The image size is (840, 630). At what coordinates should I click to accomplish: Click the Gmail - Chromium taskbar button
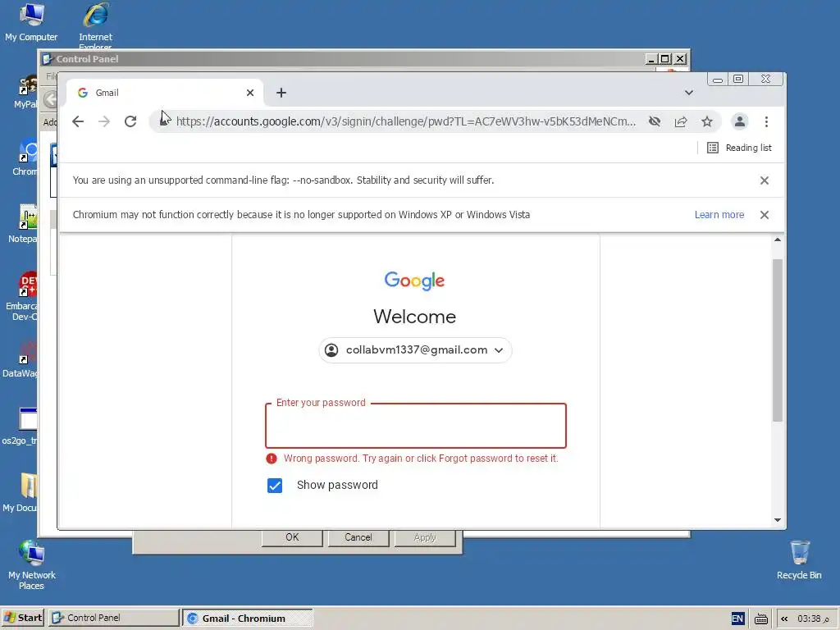click(247, 619)
